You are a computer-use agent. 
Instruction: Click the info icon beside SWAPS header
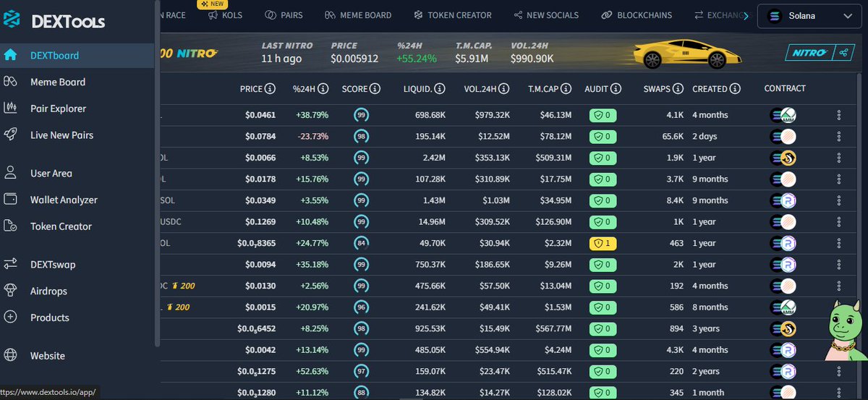point(678,89)
